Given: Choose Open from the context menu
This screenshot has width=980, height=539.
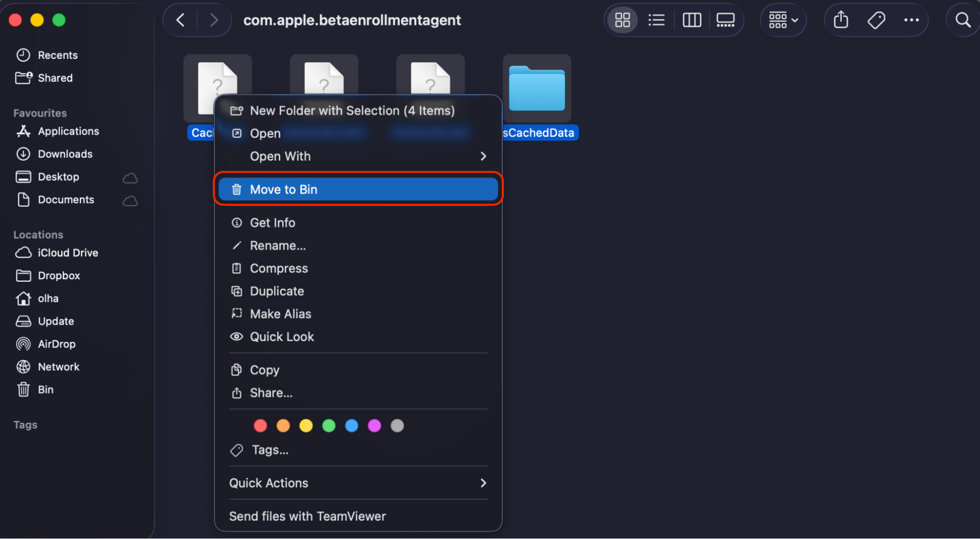Looking at the screenshot, I should (x=358, y=133).
